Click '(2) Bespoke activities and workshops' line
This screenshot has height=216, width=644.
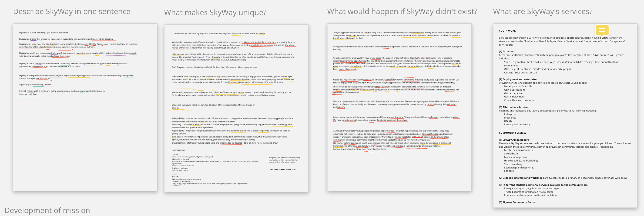[x=563, y=178]
